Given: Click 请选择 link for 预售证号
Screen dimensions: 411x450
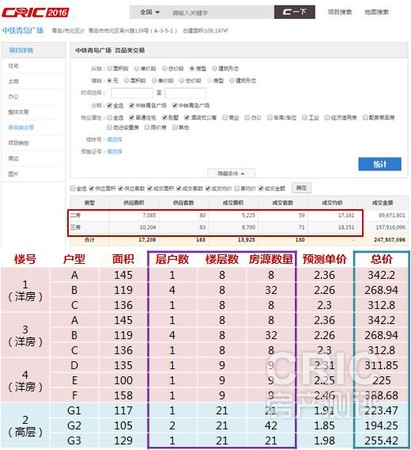Looking at the screenshot, I should [x=114, y=151].
